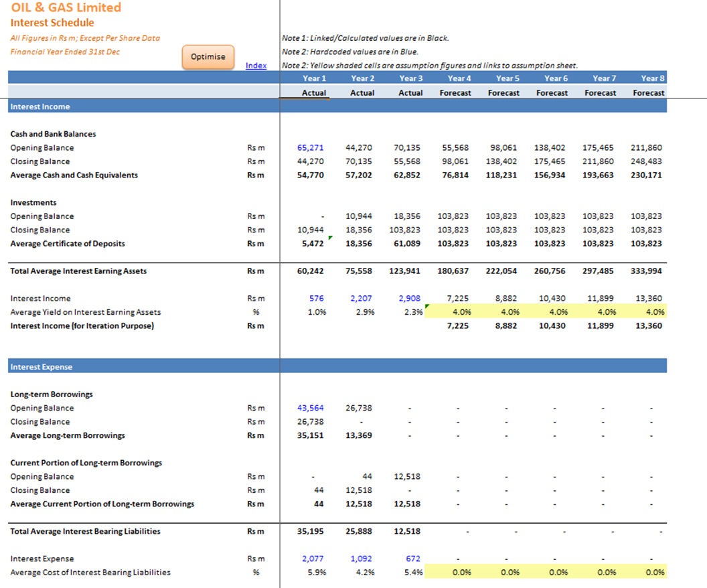Click the Actual label under Year 1
The width and height of the screenshot is (707, 588).
point(314,92)
